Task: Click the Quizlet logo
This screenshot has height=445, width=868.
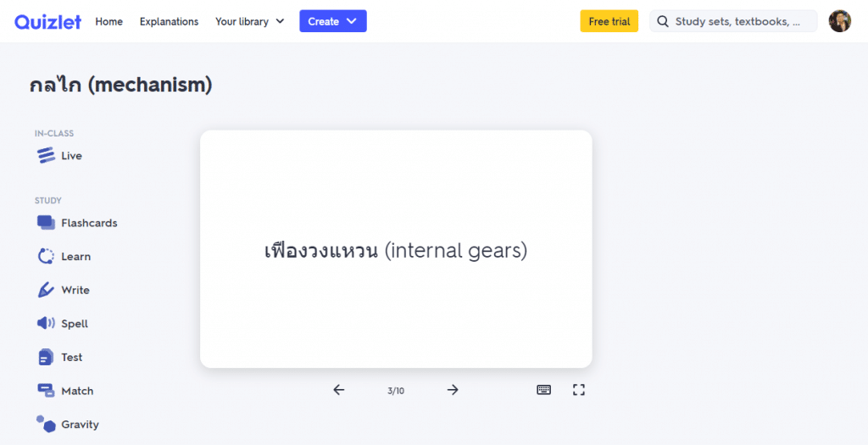Action: [47, 21]
